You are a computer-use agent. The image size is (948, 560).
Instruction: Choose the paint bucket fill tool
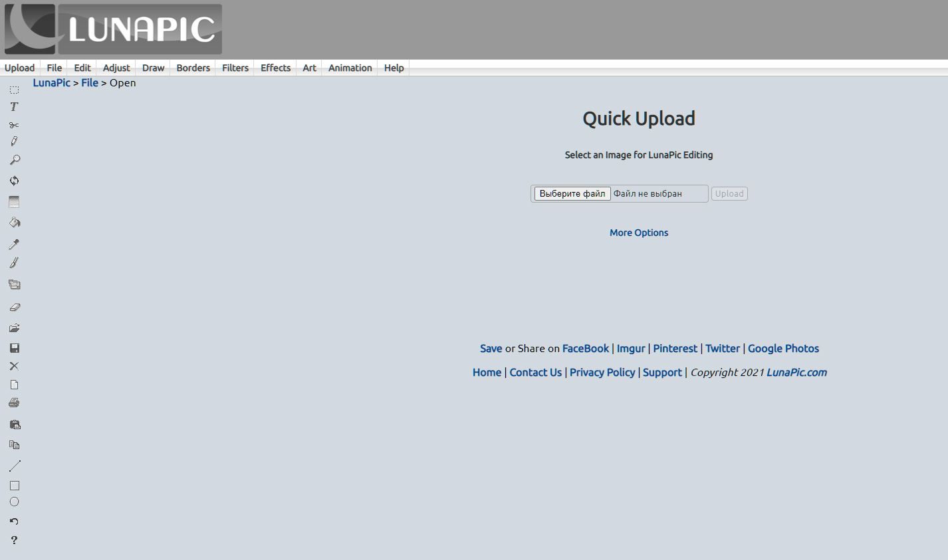coord(14,223)
